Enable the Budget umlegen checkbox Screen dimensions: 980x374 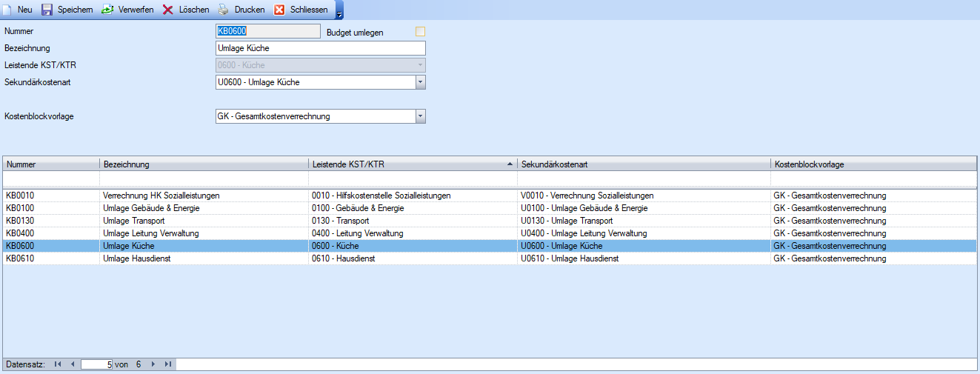[421, 32]
